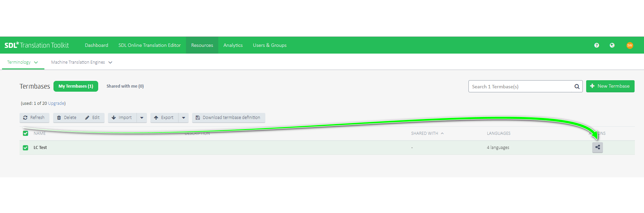Screen dimensions: 644x213
Task: Click the search magnifier icon
Action: point(577,87)
